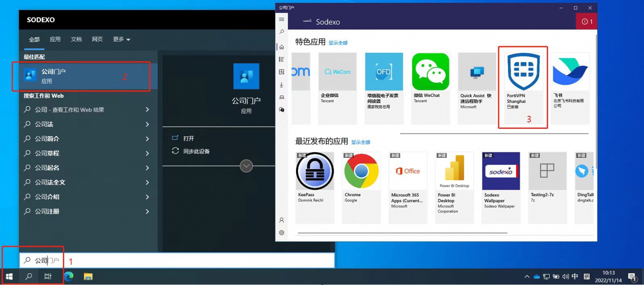
Task: Click the red notification badge in Company Portal
Action: (587, 22)
